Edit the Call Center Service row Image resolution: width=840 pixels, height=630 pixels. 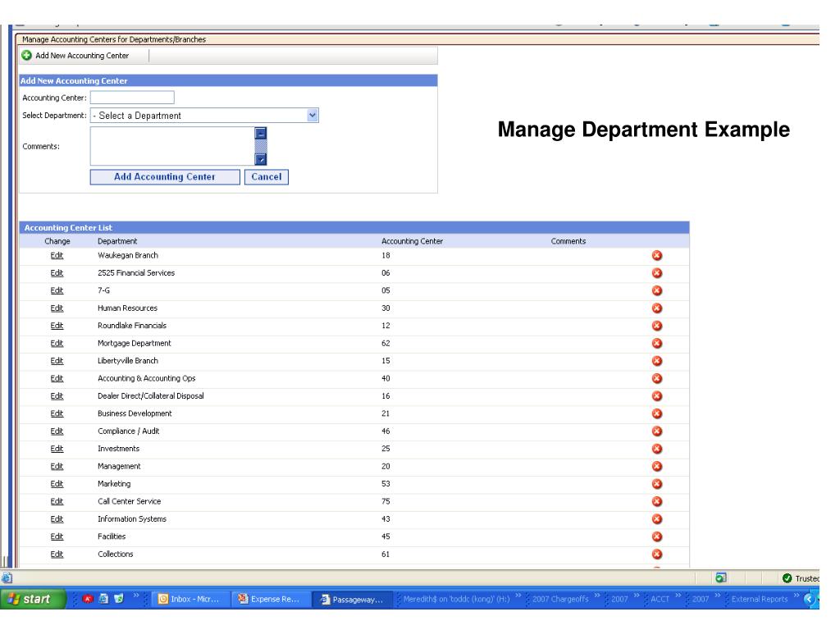tap(57, 501)
